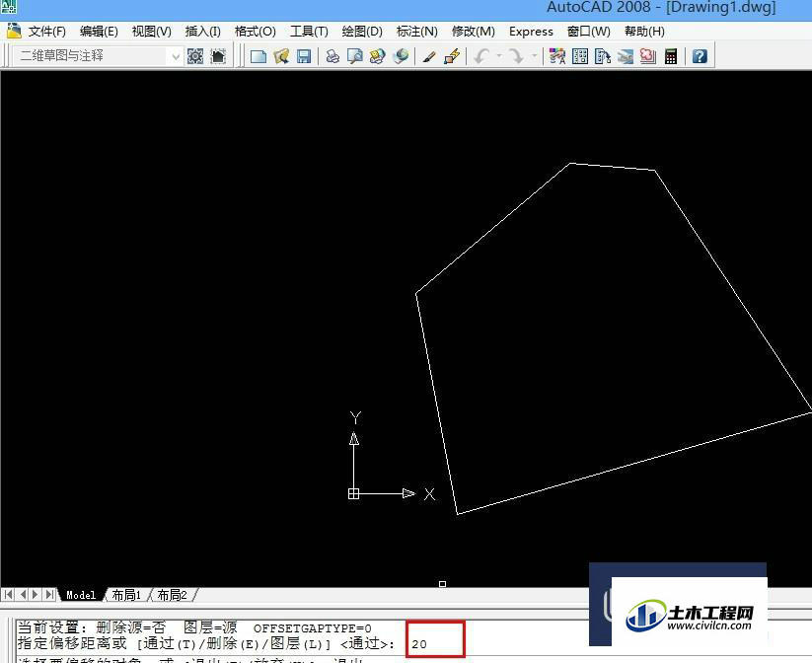Click the Block Editor lightning icon
812x663 pixels.
(452, 56)
